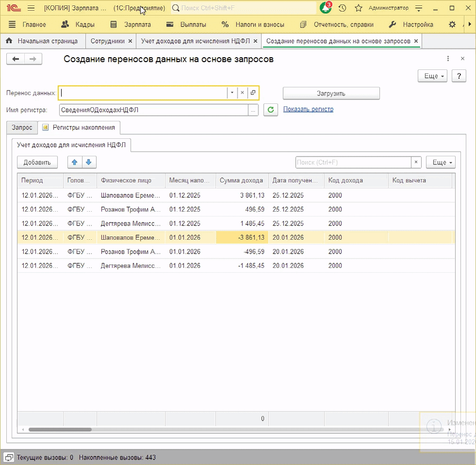Viewport: 476px width, 465px height.
Task: Close the Сотрудники tab
Action: [x=130, y=41]
